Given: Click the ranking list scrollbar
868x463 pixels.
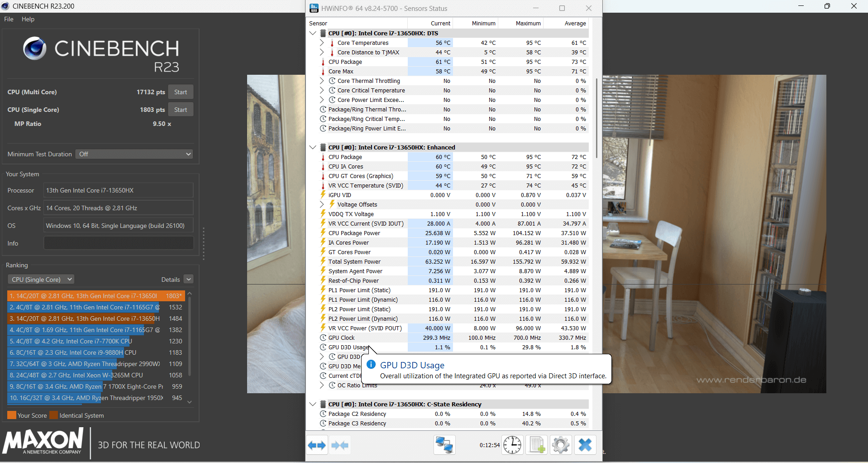Looking at the screenshot, I should click(x=190, y=337).
